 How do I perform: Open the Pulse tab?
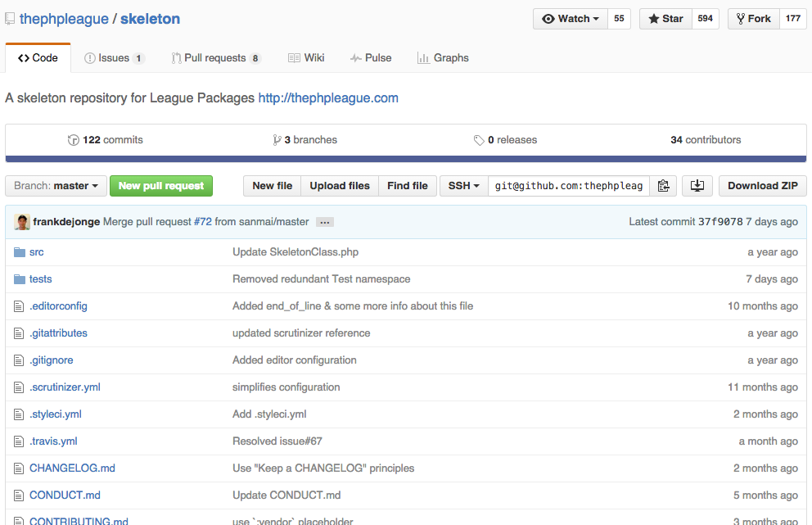371,58
